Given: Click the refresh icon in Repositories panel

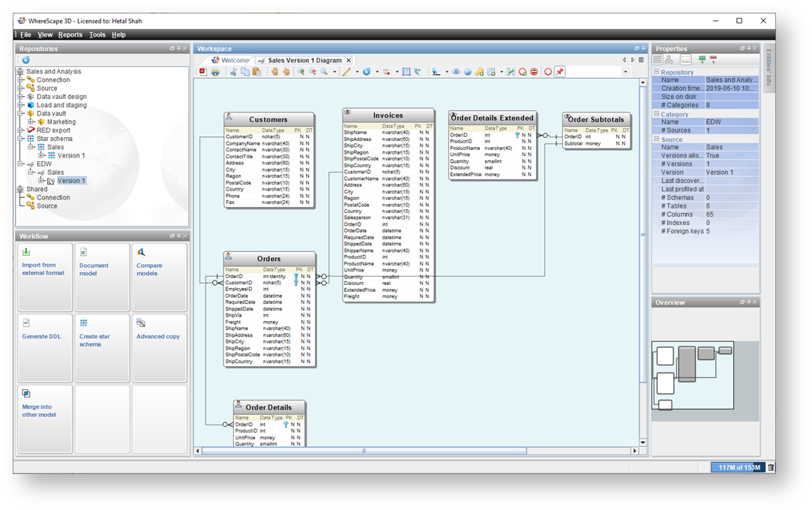Looking at the screenshot, I should pyautogui.click(x=25, y=60).
